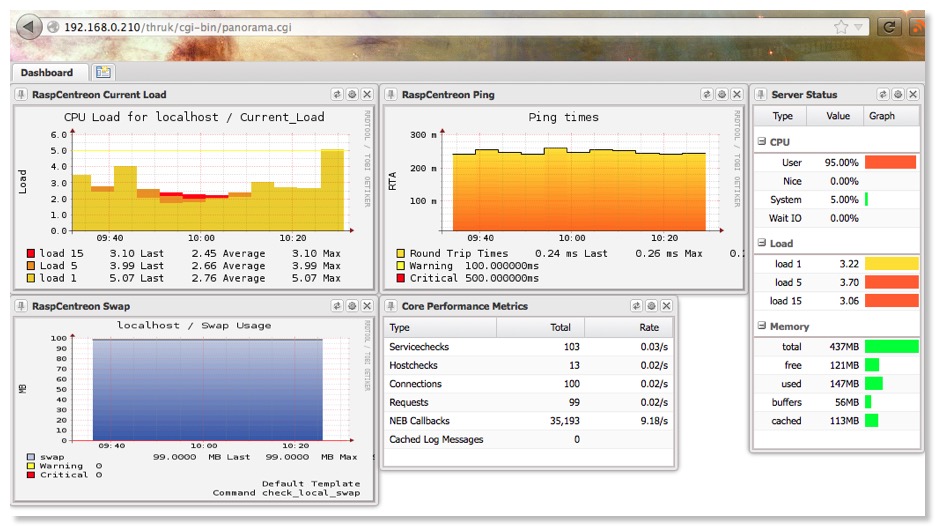Collapse the CPU group in Server Status

pyautogui.click(x=761, y=143)
